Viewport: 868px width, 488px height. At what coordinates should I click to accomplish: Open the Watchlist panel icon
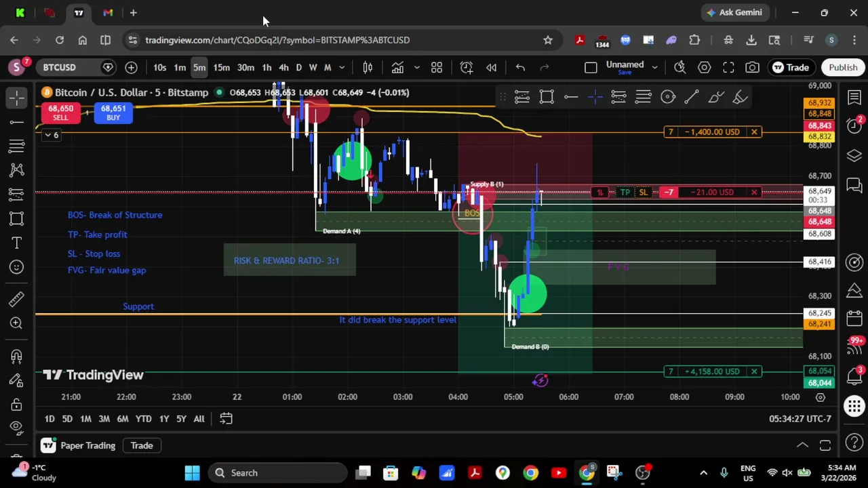click(x=854, y=98)
